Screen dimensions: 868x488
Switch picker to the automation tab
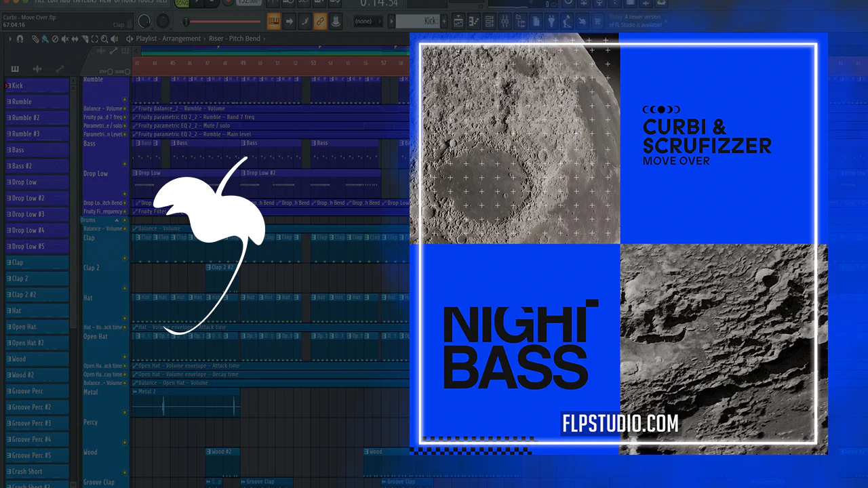(60, 69)
